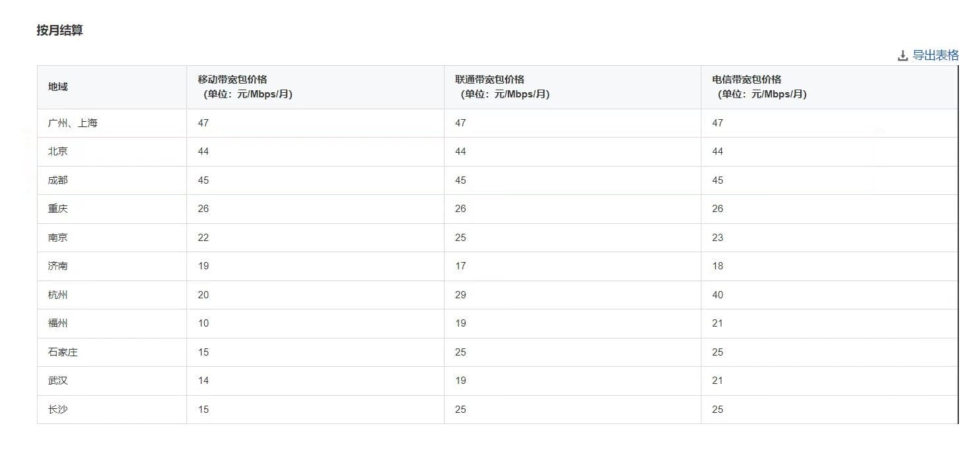Click 济南 移动 price value 19
980x455 pixels.
[204, 266]
